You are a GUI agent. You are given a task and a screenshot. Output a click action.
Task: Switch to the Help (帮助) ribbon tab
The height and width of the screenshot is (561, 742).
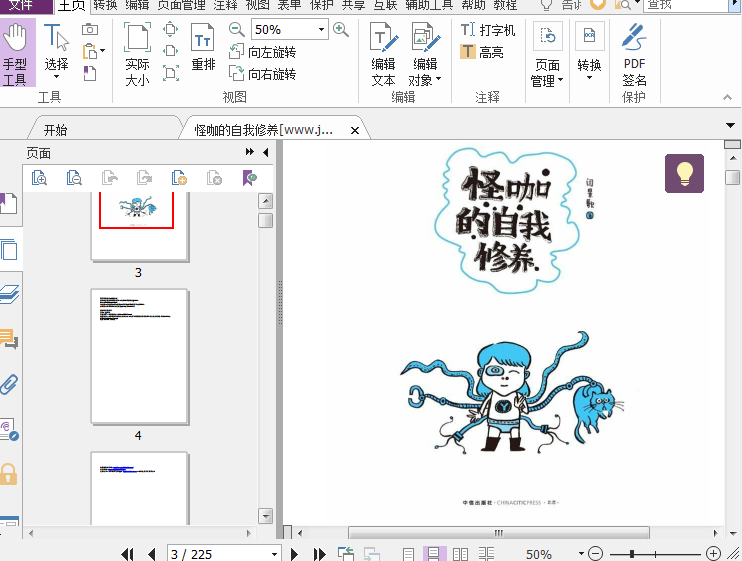(x=473, y=5)
